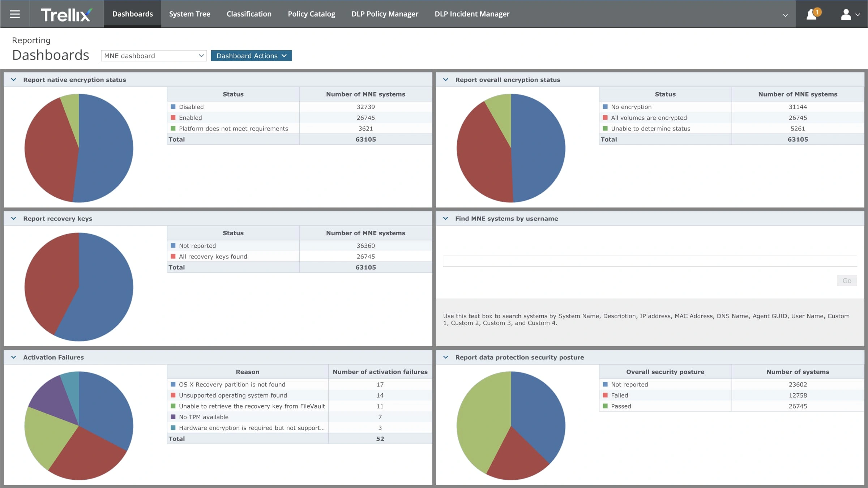The height and width of the screenshot is (488, 868).
Task: Click the green Passed legend swatch
Action: (605, 406)
